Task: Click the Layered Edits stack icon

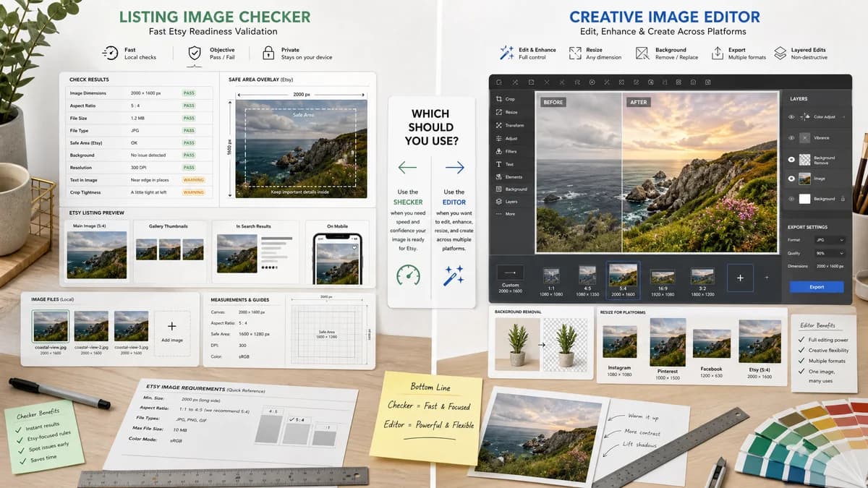Action: (x=780, y=53)
